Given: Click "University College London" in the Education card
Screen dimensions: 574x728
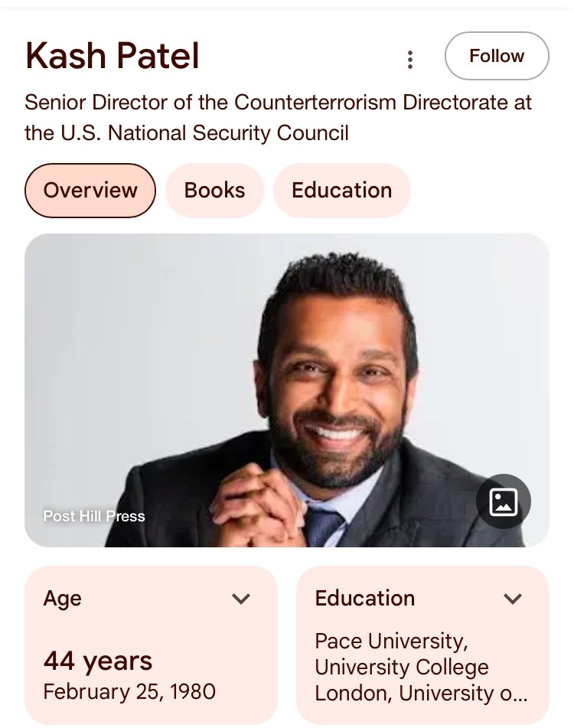Looking at the screenshot, I should 401,680.
